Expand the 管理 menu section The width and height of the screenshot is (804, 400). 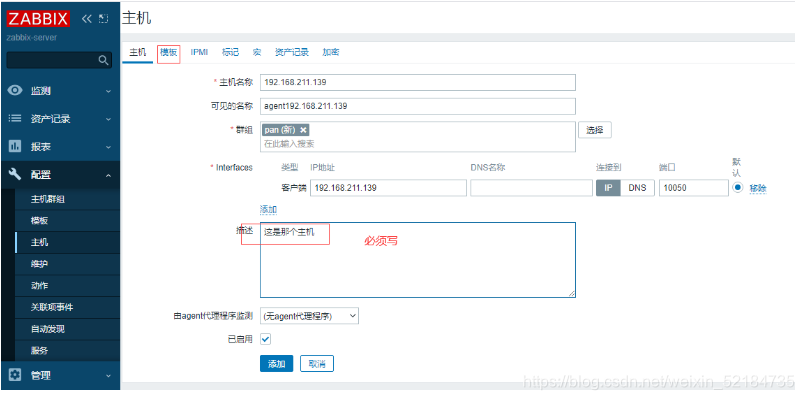click(108, 376)
